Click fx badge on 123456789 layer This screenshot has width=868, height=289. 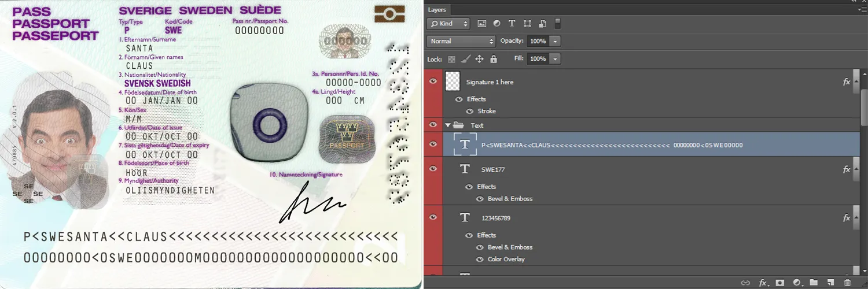(x=847, y=218)
